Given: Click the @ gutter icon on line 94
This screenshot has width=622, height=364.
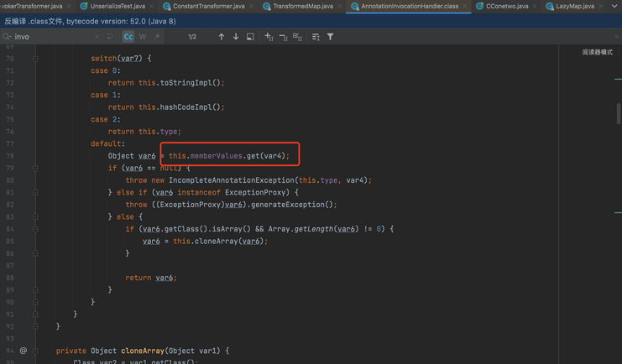Looking at the screenshot, I should coord(24,351).
